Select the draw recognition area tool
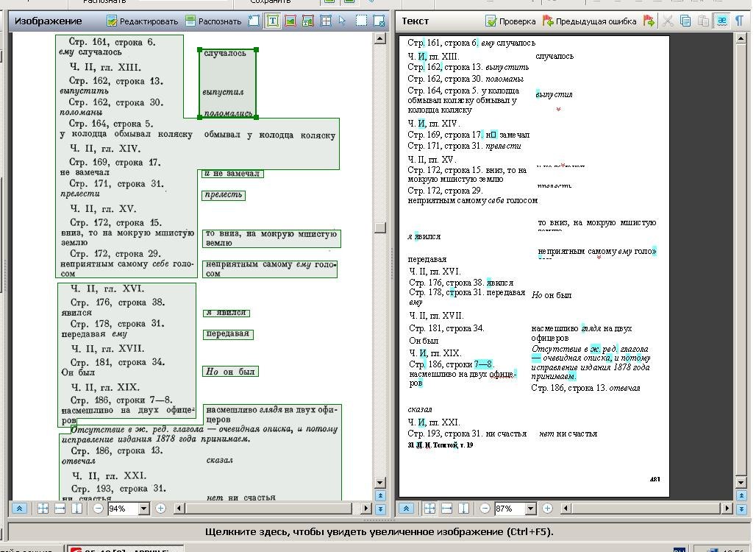 coord(254,21)
